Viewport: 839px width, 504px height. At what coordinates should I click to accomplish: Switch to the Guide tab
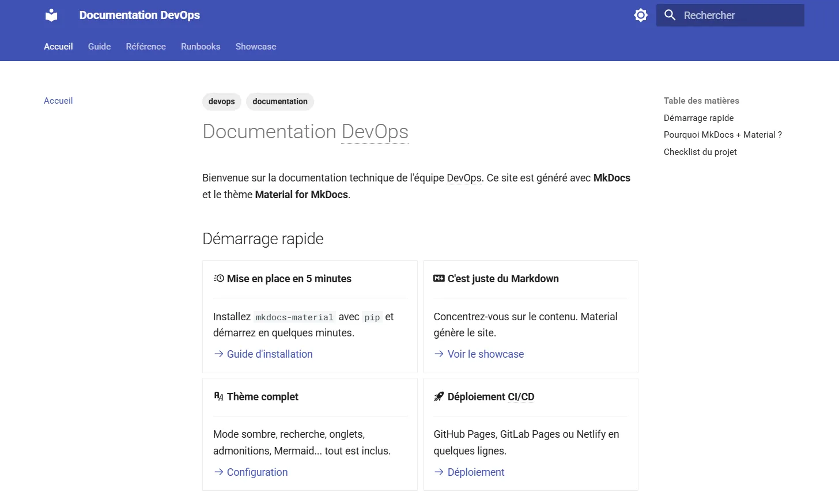point(99,47)
